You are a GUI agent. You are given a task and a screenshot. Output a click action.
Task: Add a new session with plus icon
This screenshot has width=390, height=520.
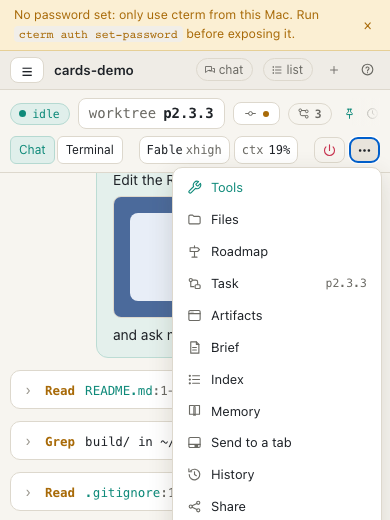click(x=334, y=70)
